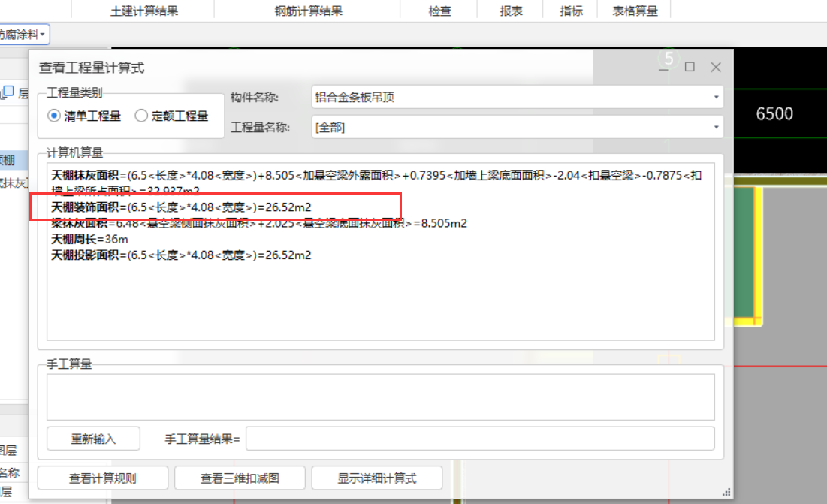
Task: Switch to the 检查 tab
Action: 439,11
